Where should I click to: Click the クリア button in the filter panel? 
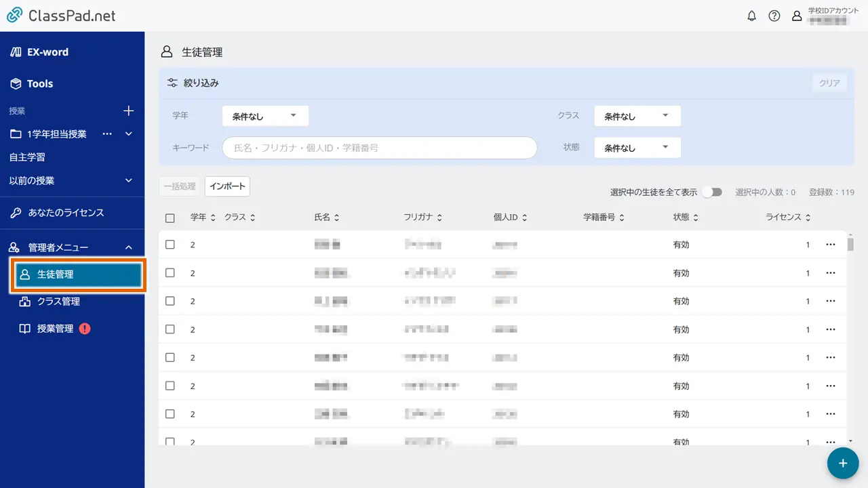(829, 82)
